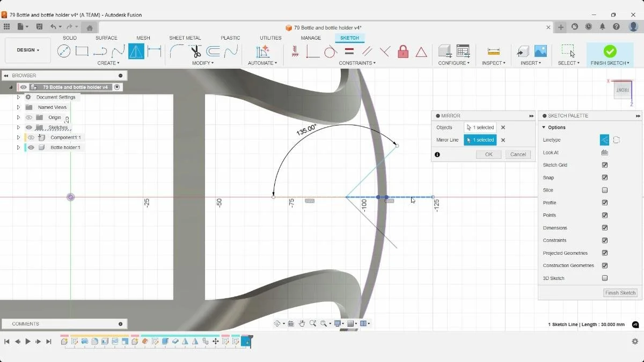Click the Insert Canvas image icon
644x362 pixels.
pyautogui.click(x=540, y=51)
